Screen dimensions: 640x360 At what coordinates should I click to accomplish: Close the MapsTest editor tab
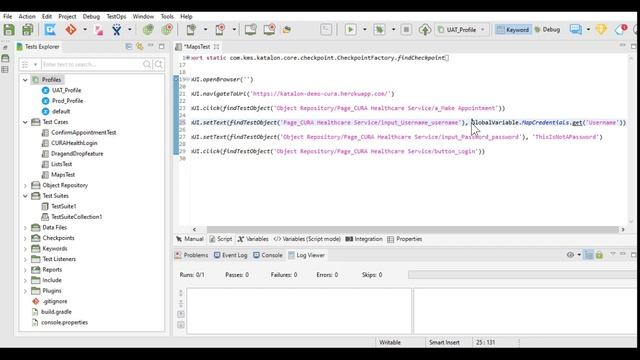(x=216, y=47)
